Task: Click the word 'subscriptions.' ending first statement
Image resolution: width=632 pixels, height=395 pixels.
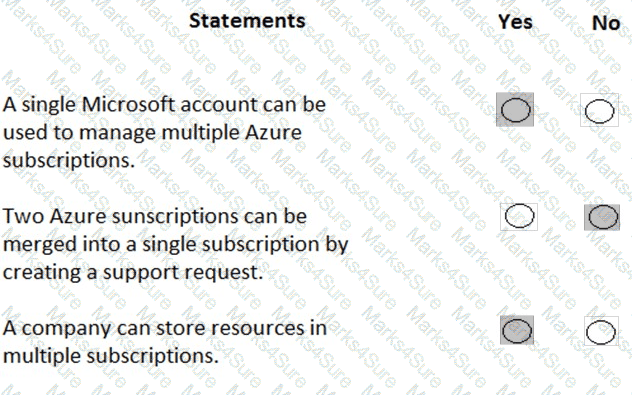Action: [69, 161]
